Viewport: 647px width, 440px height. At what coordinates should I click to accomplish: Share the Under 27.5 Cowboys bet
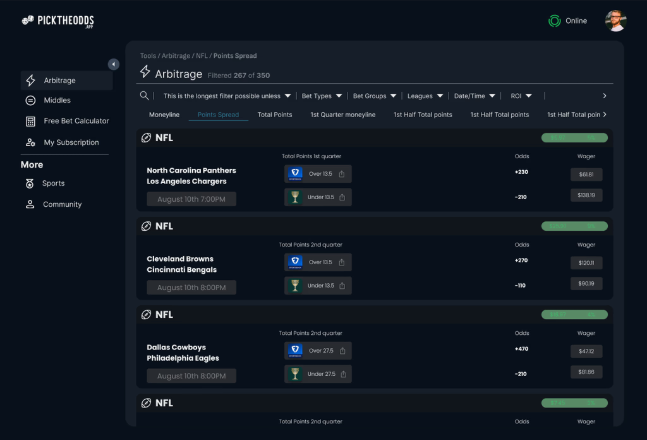click(x=343, y=374)
